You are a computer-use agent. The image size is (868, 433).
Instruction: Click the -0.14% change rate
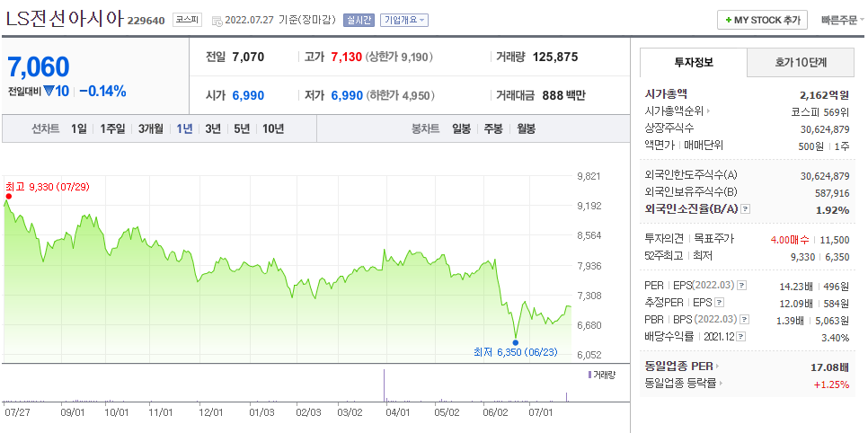[x=102, y=92]
